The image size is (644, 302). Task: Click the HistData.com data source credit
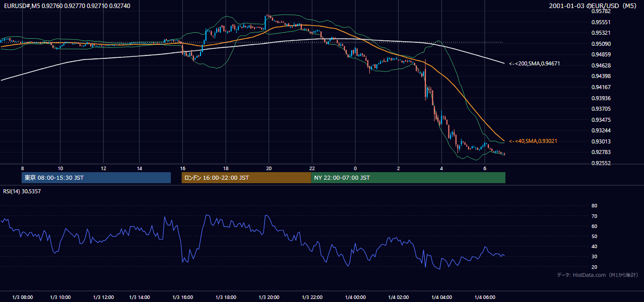(598, 275)
